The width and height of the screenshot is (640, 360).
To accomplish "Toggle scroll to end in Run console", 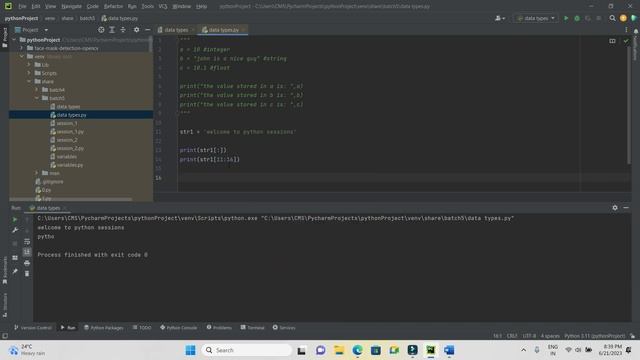I will coord(27,252).
